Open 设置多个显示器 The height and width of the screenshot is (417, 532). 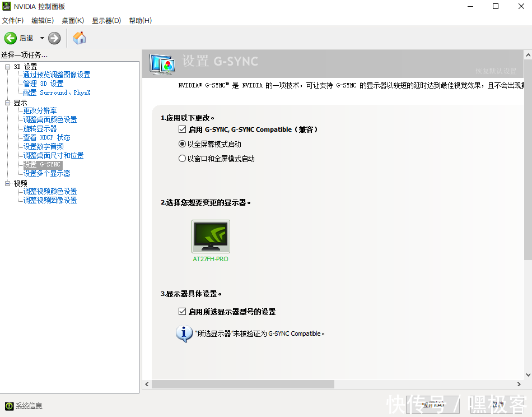[x=46, y=174]
